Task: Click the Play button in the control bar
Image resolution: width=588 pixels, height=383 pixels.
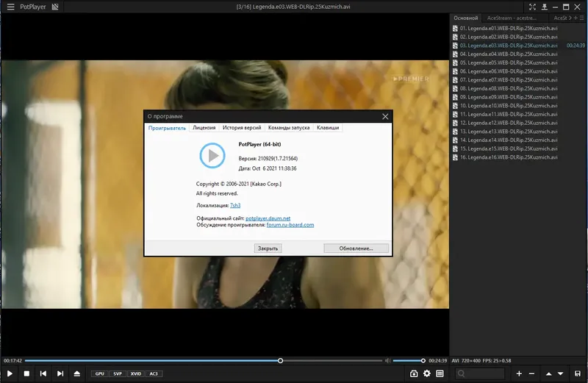Action: (x=10, y=373)
